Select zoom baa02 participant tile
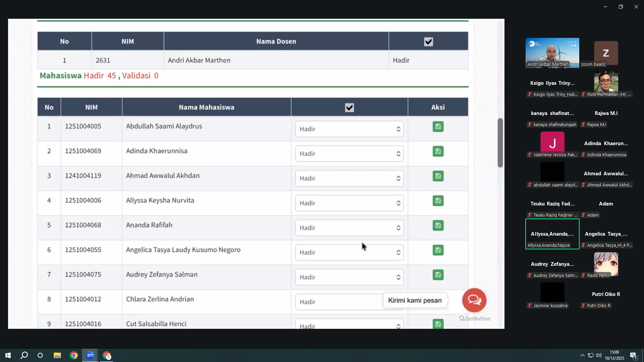This screenshot has height=362, width=644. coord(606,53)
